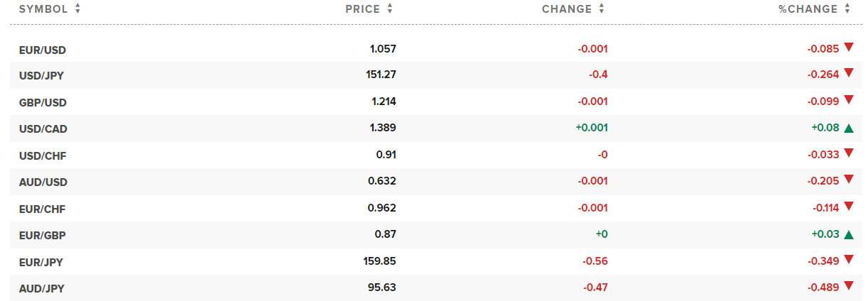Click red down triangle in AUD/JPY row
This screenshot has height=301, width=868.
[x=848, y=286]
